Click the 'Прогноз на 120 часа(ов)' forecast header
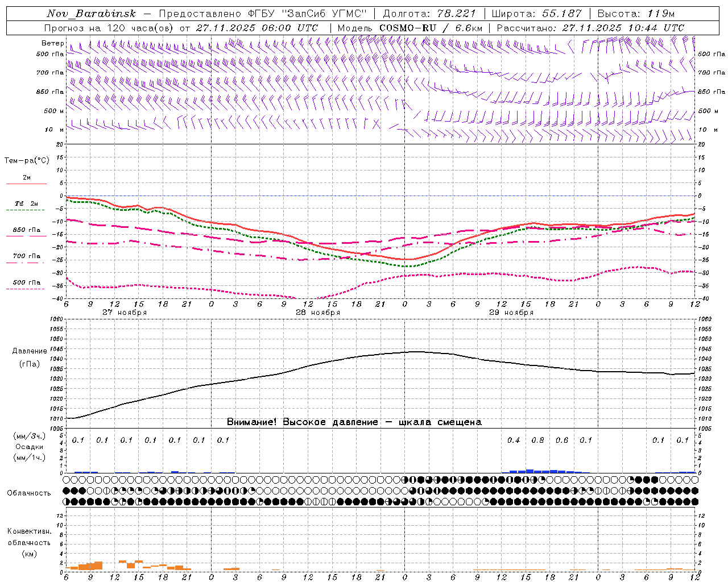728x582 pixels. 109,28
